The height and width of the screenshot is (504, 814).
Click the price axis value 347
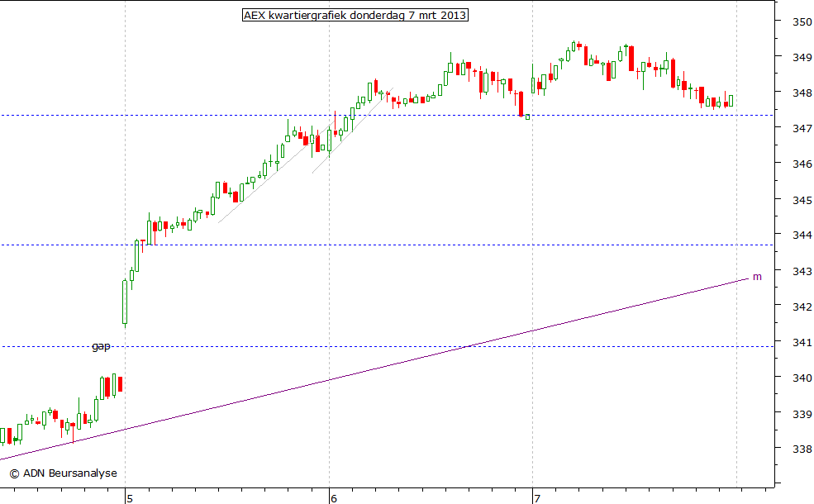[x=802, y=128]
